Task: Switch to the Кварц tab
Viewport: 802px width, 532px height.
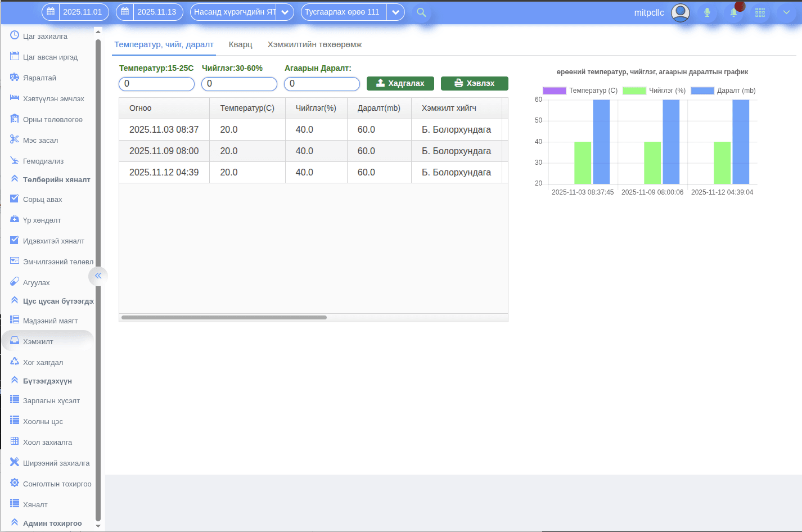Action: tap(241, 44)
